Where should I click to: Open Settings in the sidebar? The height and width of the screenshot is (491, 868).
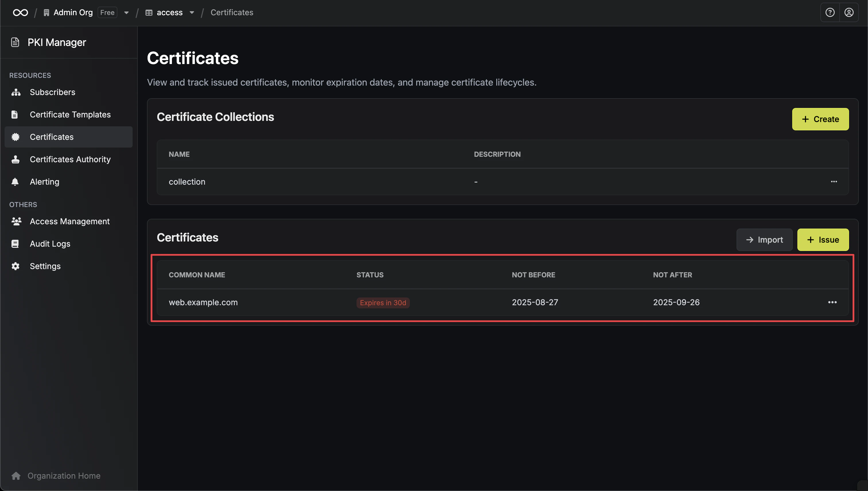point(68,266)
